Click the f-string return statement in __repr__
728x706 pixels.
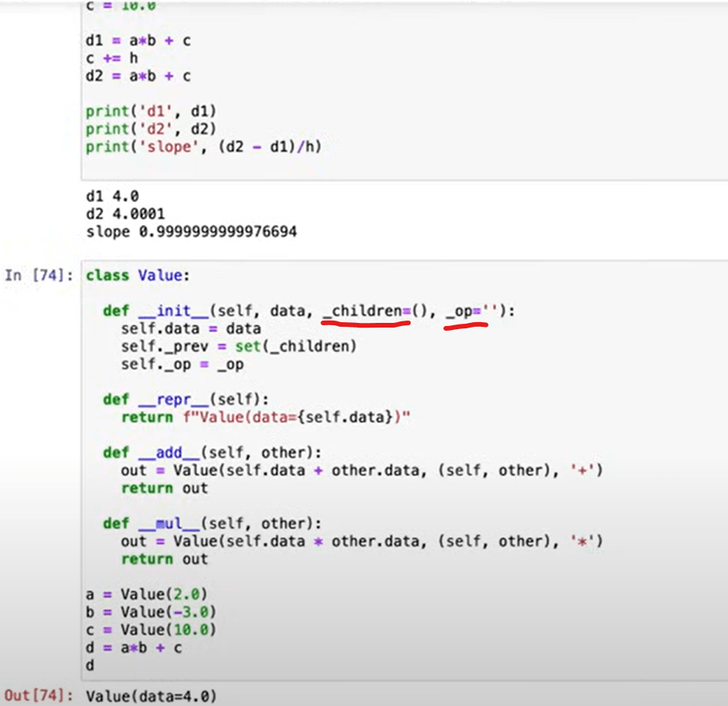coord(266,418)
